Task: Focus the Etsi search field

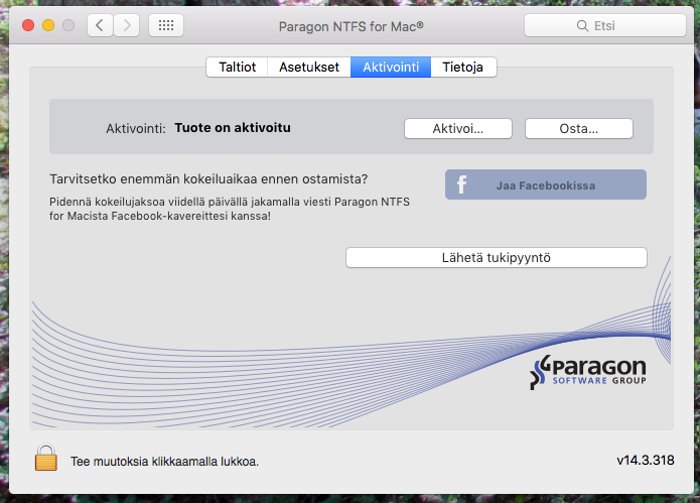Action: tap(605, 25)
